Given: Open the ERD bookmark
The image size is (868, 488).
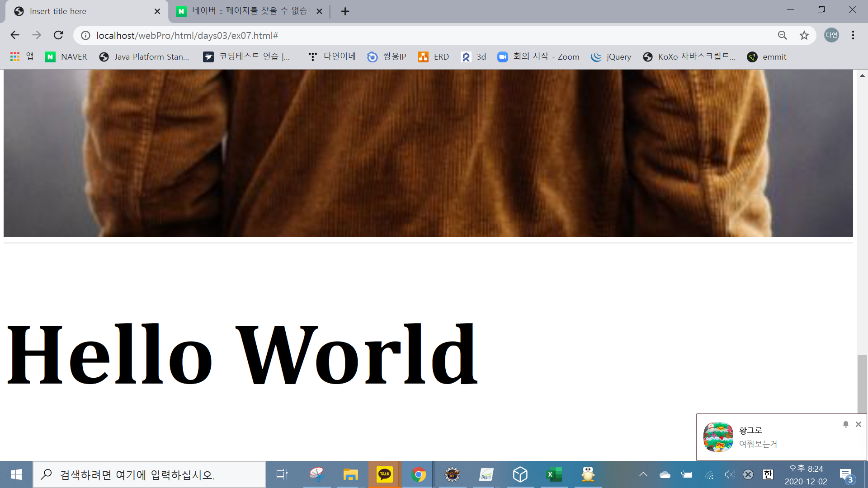Looking at the screenshot, I should (x=433, y=56).
